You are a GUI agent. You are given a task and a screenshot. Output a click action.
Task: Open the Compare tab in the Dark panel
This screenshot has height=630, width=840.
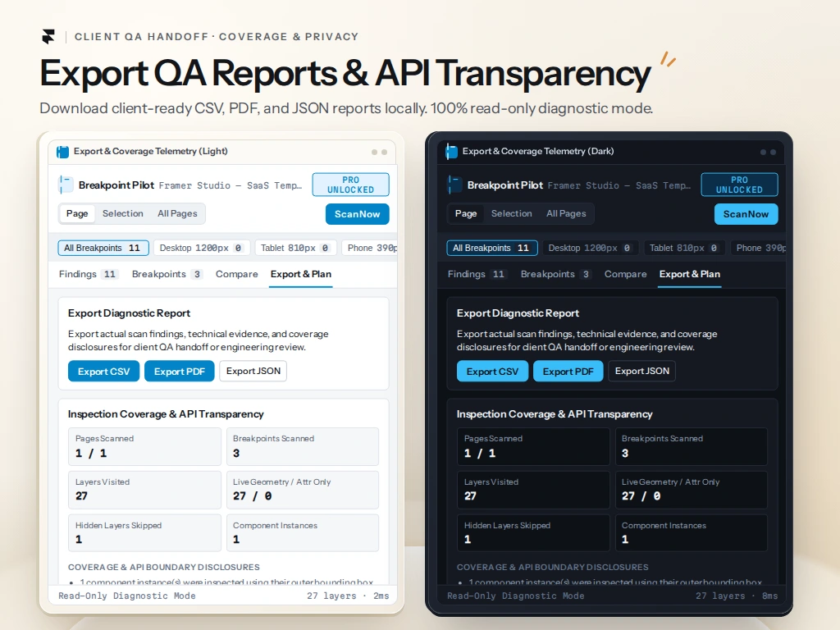[x=626, y=274]
